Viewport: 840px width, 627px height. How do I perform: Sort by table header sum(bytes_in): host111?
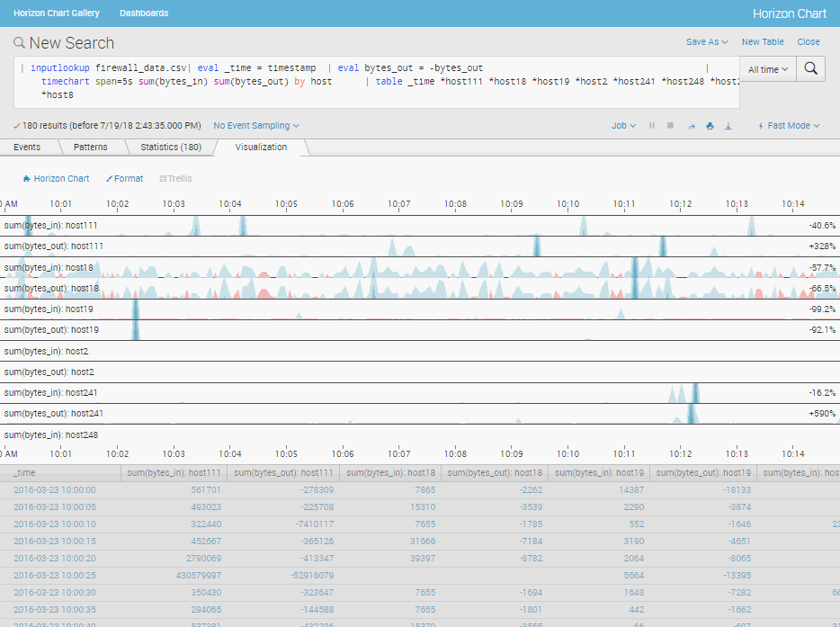(174, 472)
